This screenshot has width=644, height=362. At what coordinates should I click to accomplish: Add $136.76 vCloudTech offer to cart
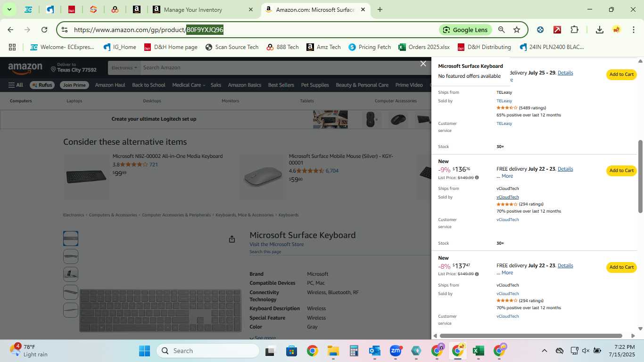tap(621, 171)
